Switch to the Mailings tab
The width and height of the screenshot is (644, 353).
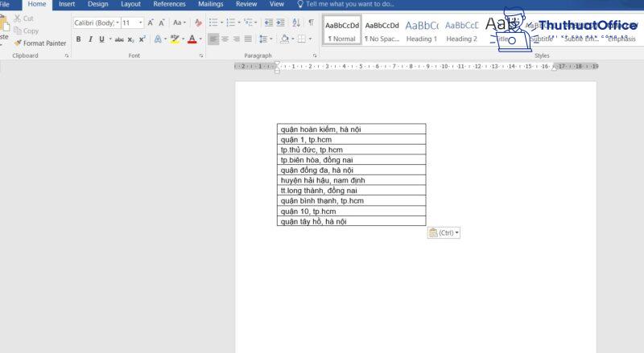211,4
